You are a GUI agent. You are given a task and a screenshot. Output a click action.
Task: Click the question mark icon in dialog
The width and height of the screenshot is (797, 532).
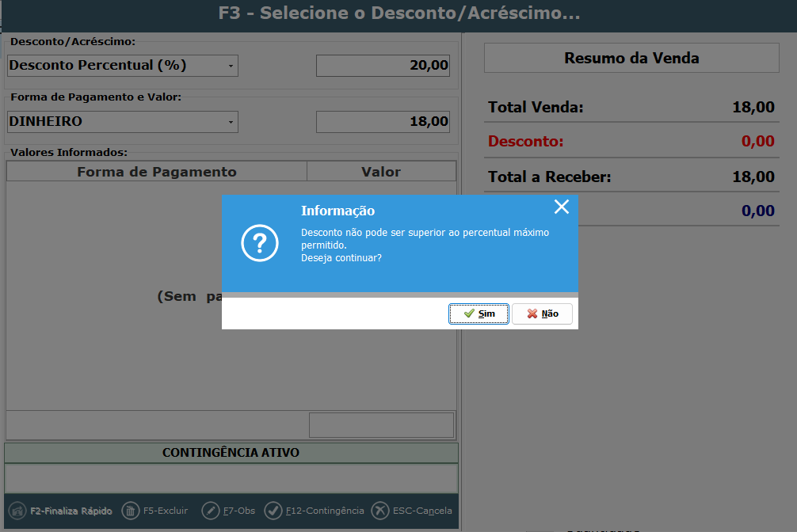(260, 245)
